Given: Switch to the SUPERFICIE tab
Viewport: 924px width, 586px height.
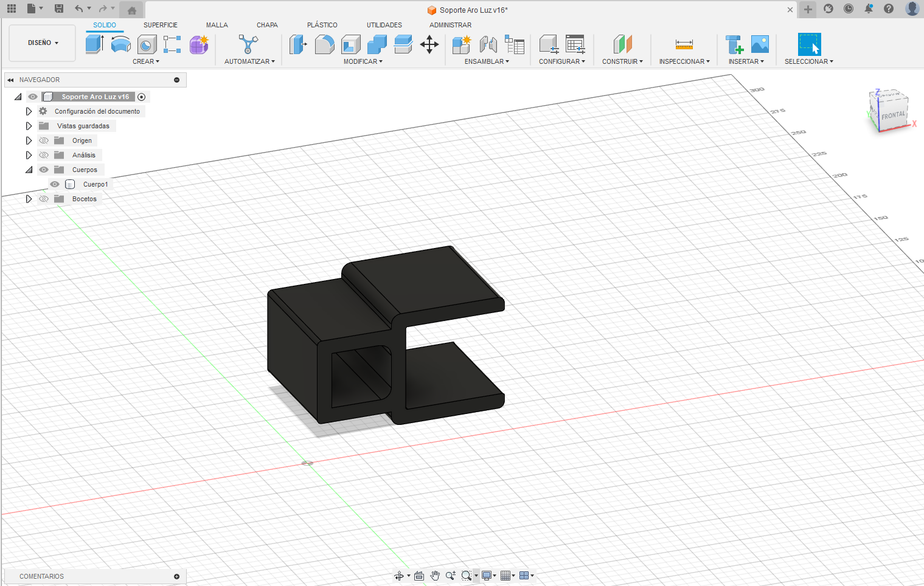Looking at the screenshot, I should pos(161,25).
